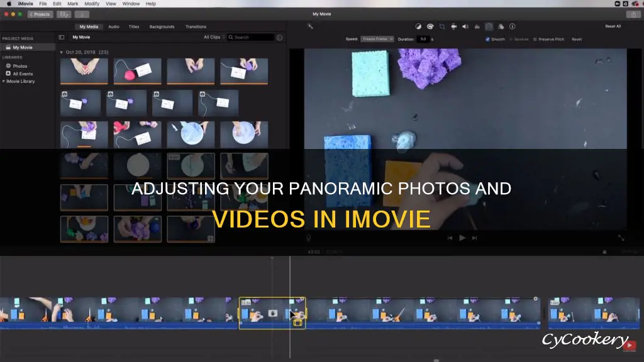644x362 pixels.
Task: Open the Help menu
Action: point(151,4)
